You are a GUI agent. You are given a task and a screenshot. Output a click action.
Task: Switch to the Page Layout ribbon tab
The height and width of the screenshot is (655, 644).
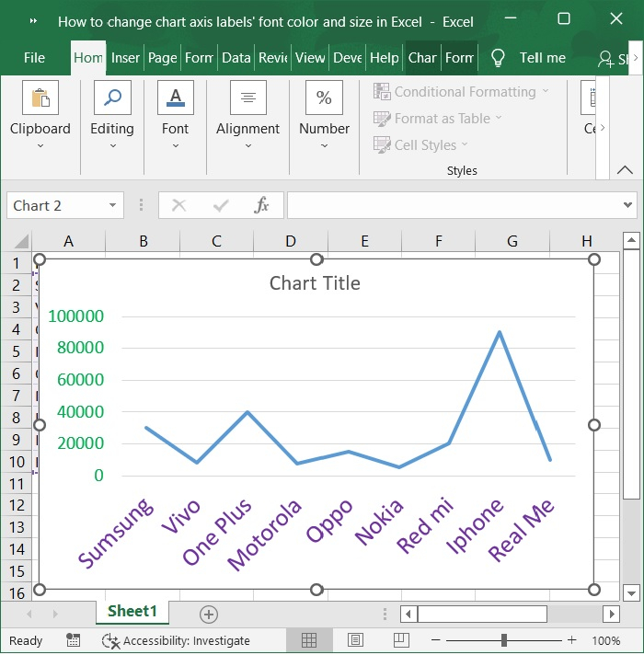163,58
